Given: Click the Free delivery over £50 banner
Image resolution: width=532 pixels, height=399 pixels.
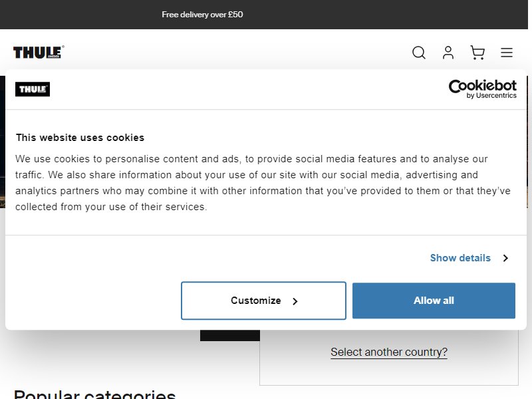Looking at the screenshot, I should (202, 15).
